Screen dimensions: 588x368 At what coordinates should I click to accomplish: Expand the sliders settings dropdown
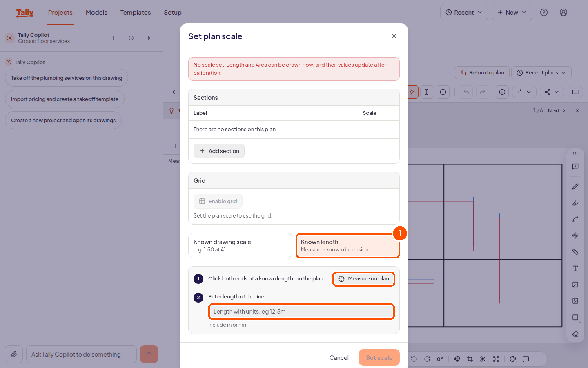[x=524, y=92]
